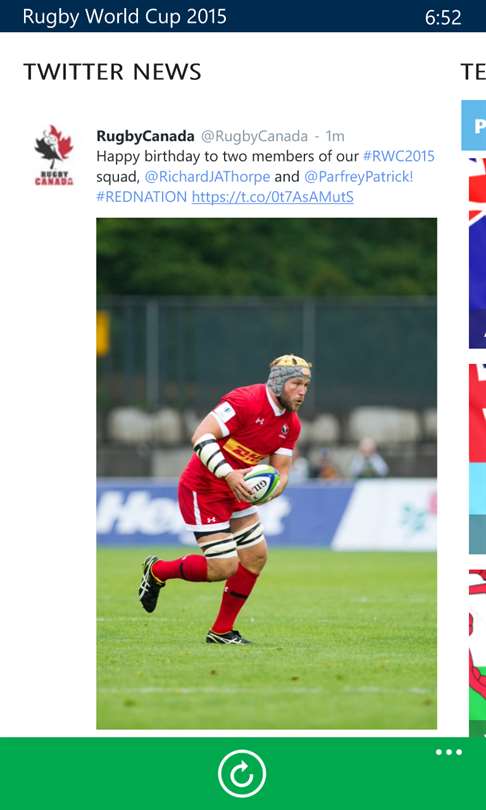Select the TWITTER NEWS section header
The image size is (486, 810).
click(112, 72)
